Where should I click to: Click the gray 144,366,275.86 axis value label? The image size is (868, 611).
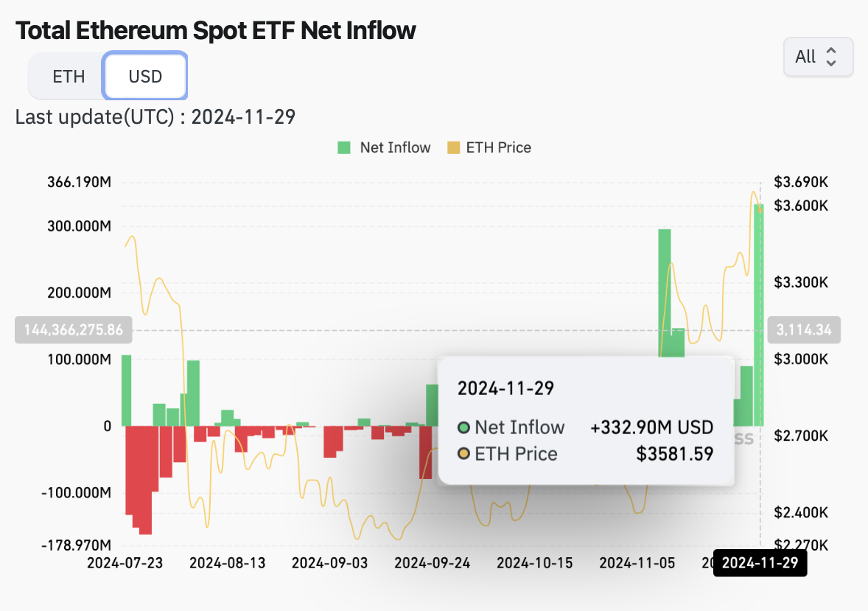(73, 329)
